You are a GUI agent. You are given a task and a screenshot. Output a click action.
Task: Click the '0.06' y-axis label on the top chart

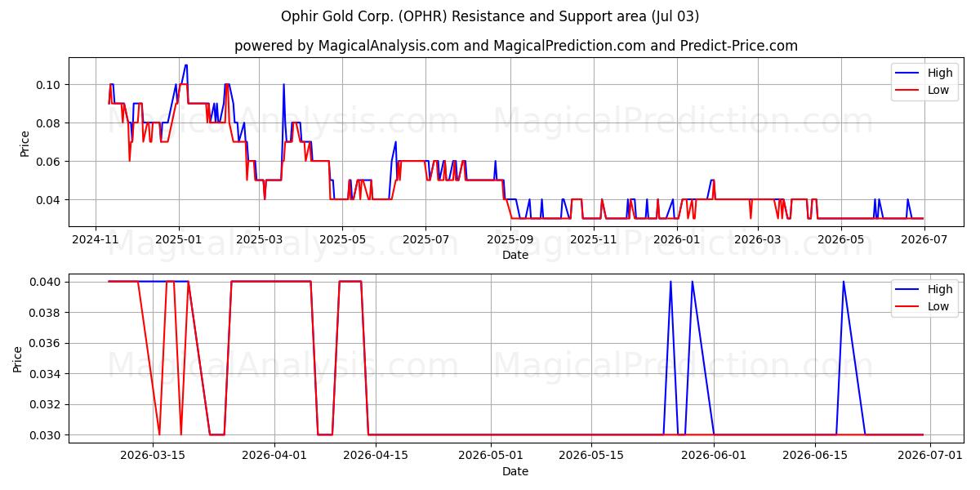pyautogui.click(x=50, y=162)
